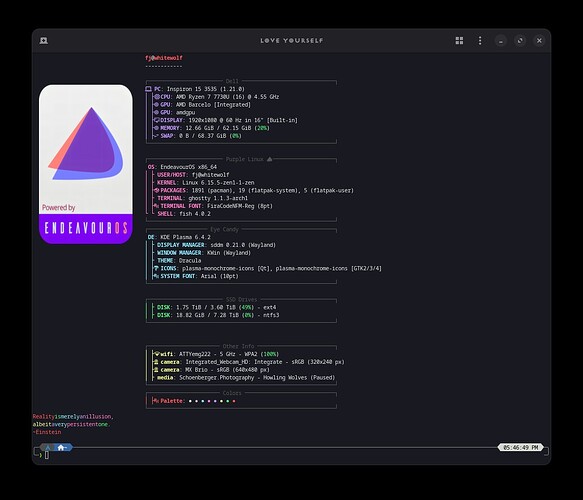Click the SWAP: 0 B line
Image resolution: width=583 pixels, height=500 pixels.
pos(197,136)
